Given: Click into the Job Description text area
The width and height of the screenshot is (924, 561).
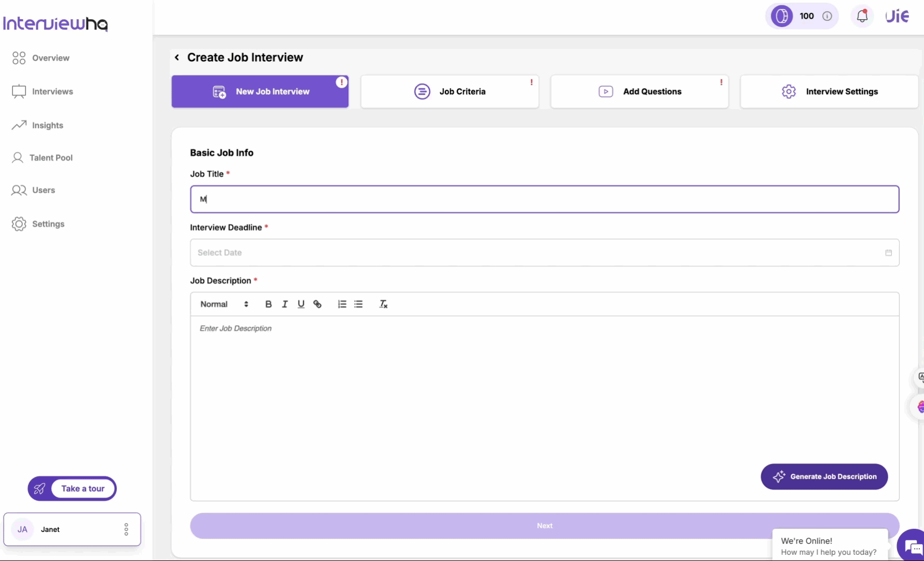Looking at the screenshot, I should coord(545,408).
